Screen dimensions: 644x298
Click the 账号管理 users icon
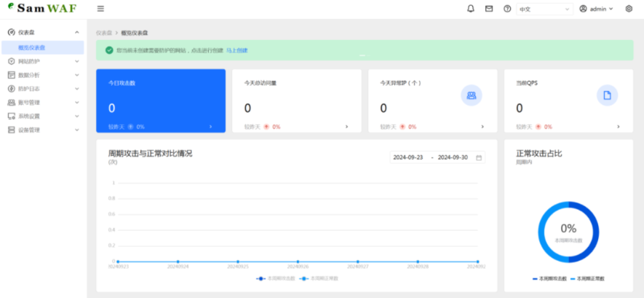[12, 102]
